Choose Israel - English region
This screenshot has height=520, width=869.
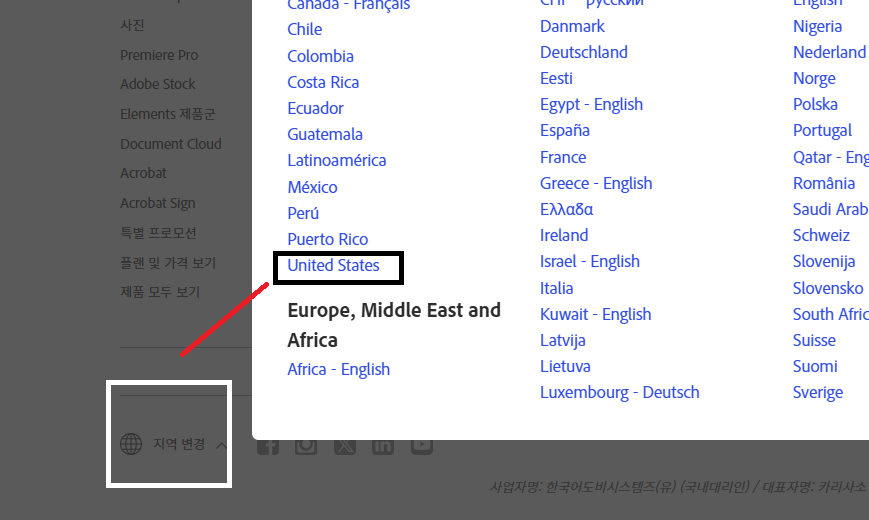tap(589, 261)
